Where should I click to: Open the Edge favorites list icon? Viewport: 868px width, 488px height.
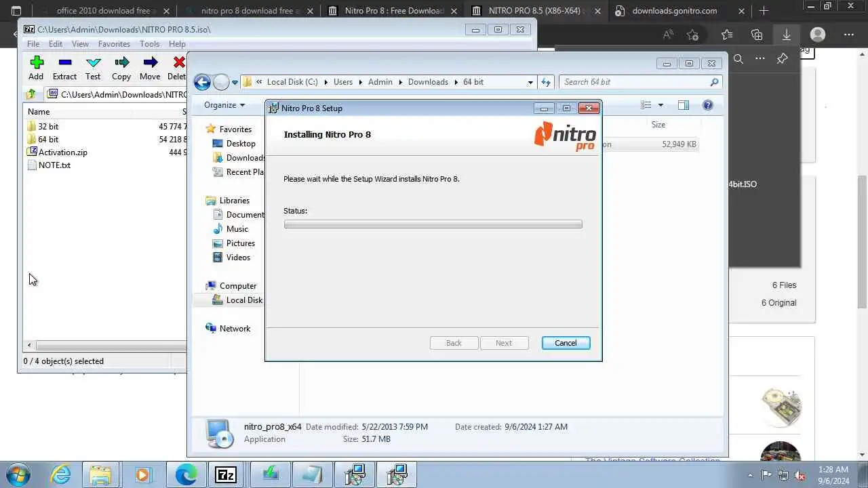pyautogui.click(x=727, y=35)
